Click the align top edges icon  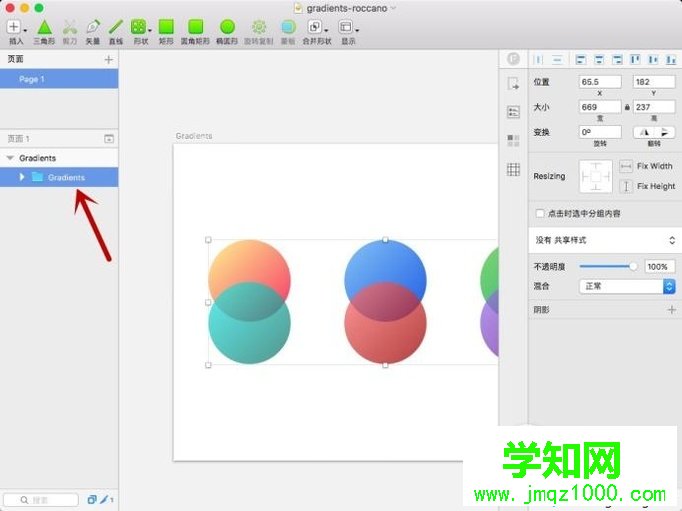tap(635, 60)
